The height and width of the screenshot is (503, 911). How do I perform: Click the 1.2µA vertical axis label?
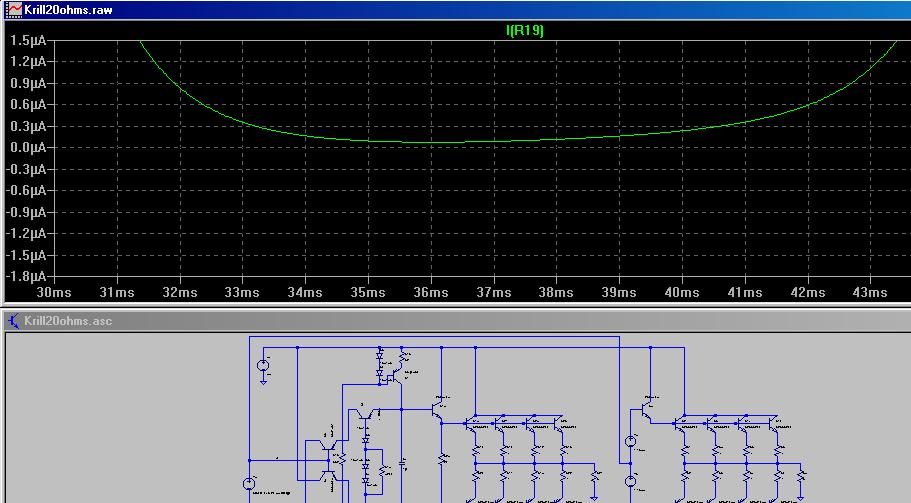[28, 62]
